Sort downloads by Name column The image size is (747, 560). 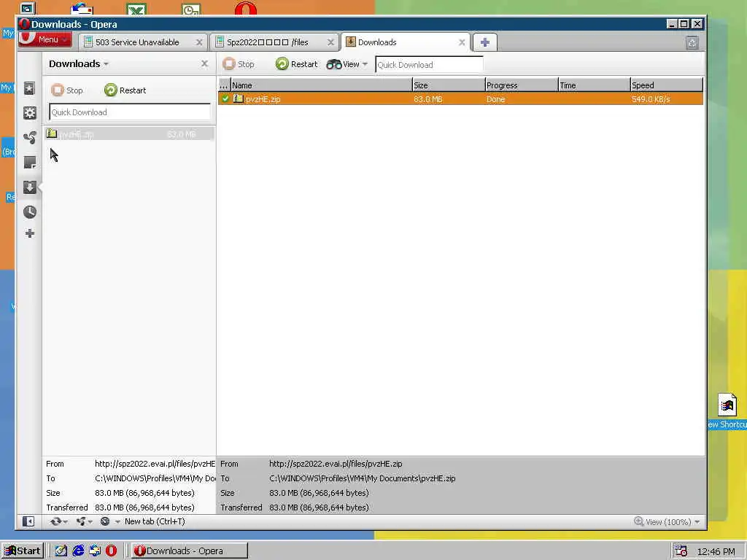pos(321,85)
